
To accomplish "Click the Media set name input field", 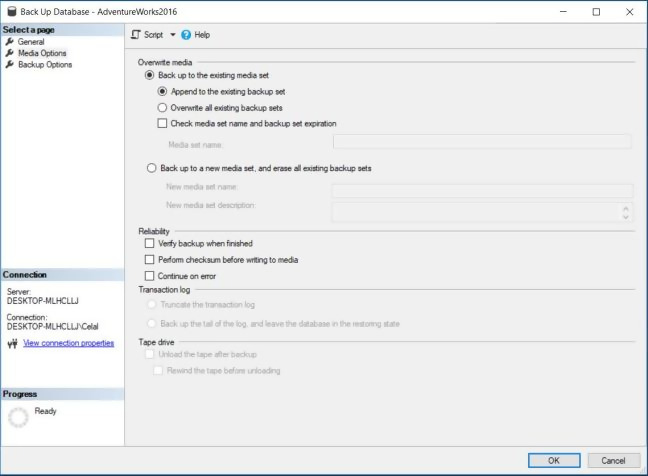I will [x=482, y=141].
